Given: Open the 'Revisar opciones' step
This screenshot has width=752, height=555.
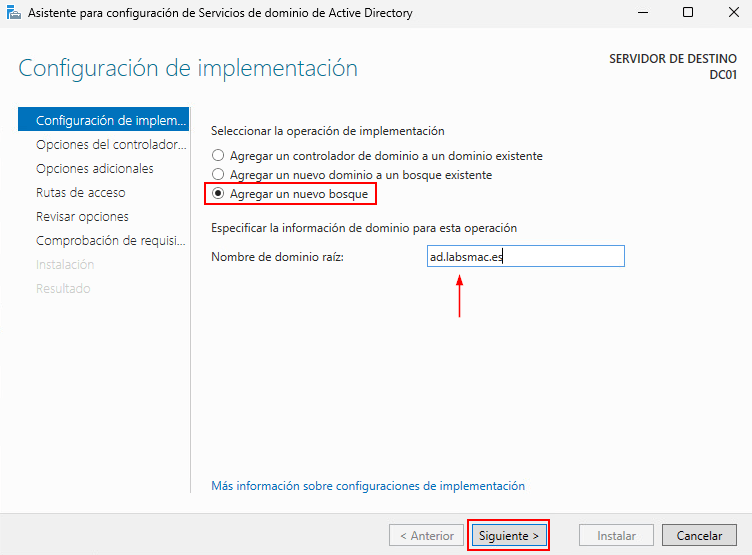Looking at the screenshot, I should point(83,217).
